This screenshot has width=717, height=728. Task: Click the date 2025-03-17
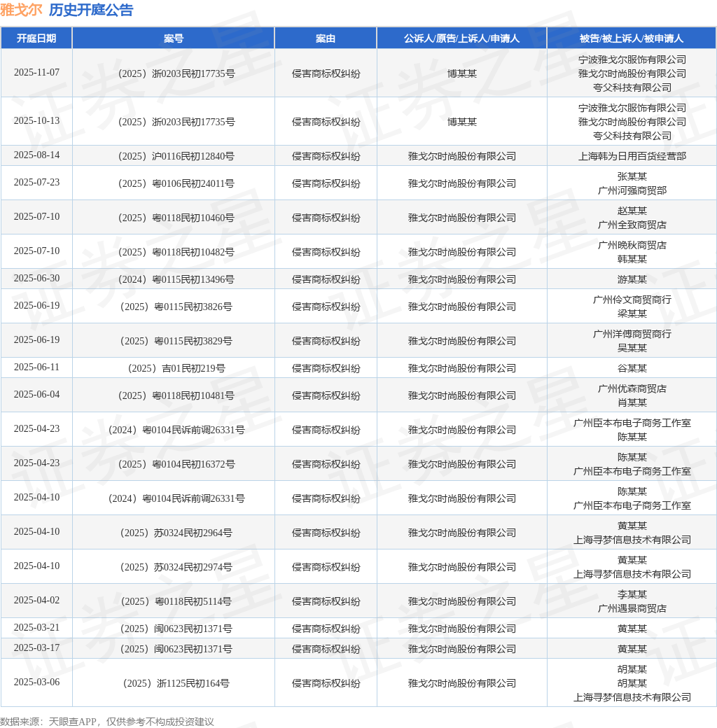coord(36,647)
